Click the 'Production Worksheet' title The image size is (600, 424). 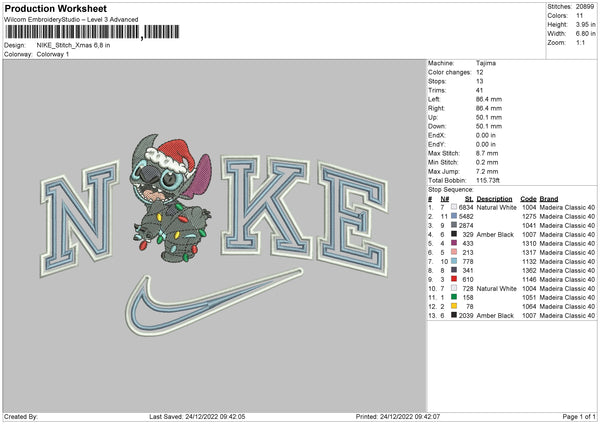(x=55, y=8)
